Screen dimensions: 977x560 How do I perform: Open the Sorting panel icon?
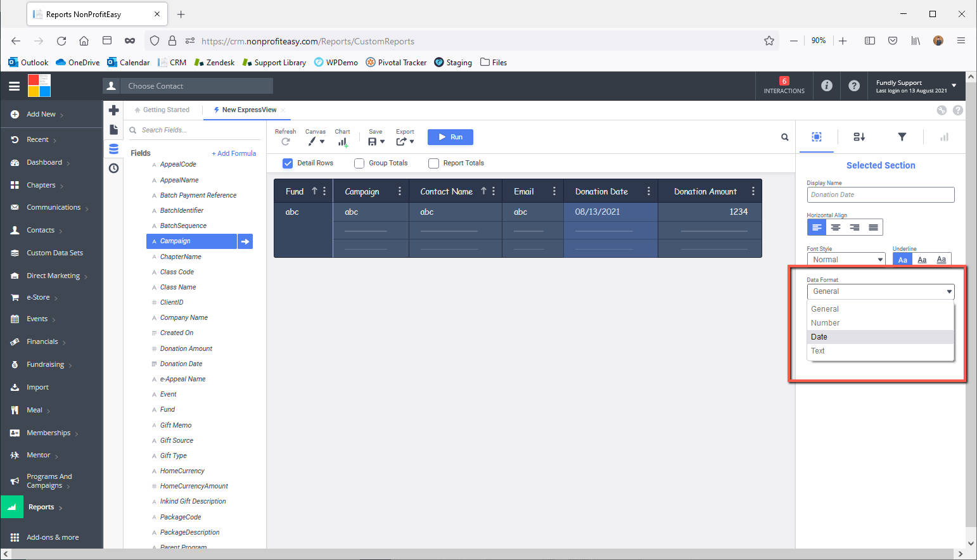(x=859, y=137)
